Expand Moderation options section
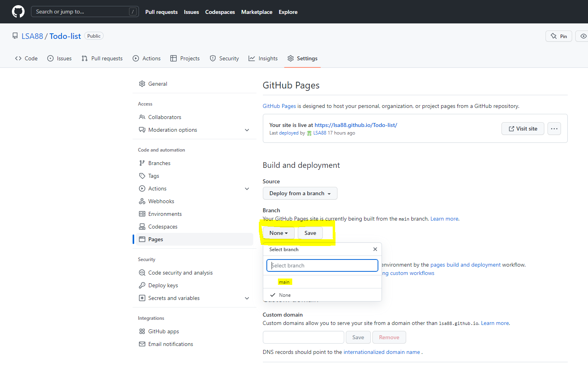 tap(247, 130)
